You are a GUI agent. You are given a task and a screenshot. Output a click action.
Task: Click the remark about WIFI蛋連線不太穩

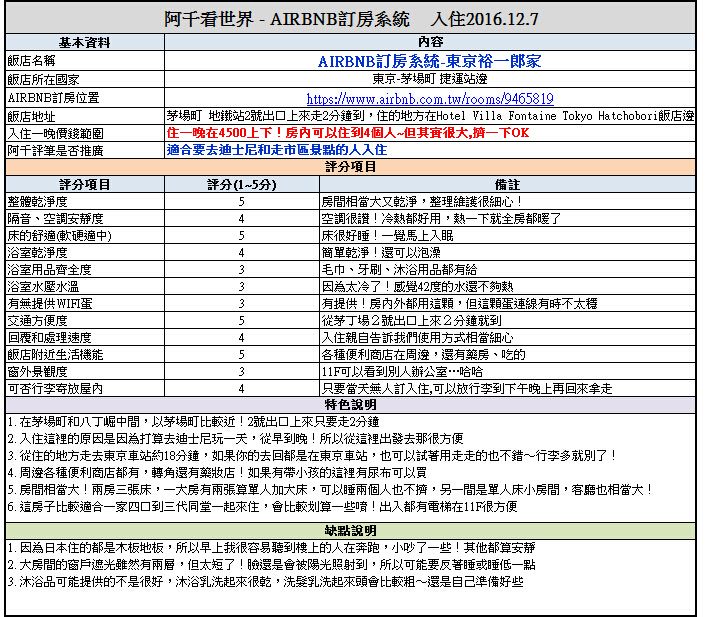460,304
